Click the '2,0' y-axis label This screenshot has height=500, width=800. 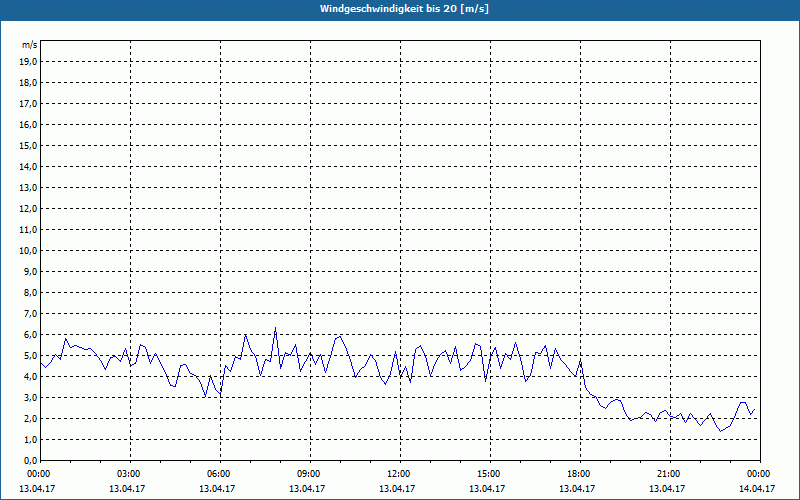31,418
